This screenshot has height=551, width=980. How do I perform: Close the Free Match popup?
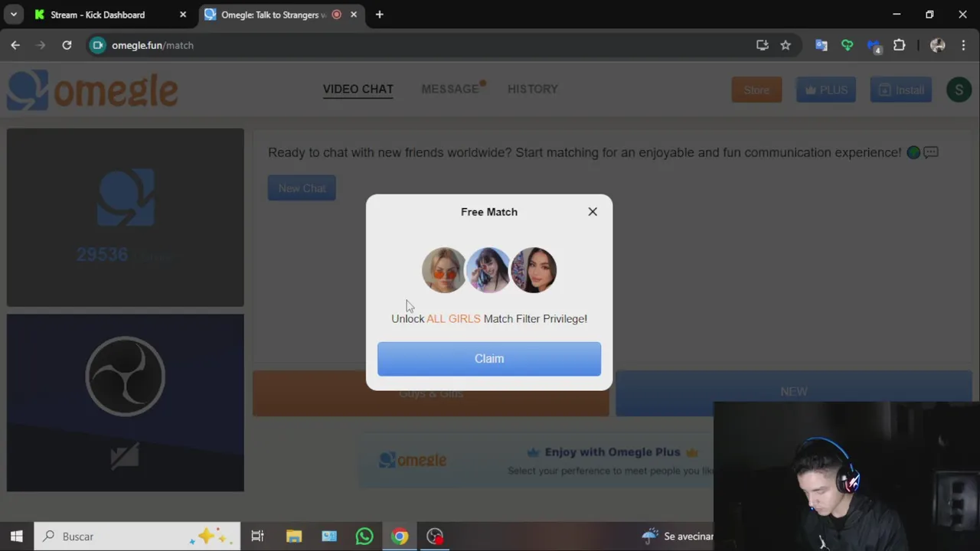tap(593, 212)
